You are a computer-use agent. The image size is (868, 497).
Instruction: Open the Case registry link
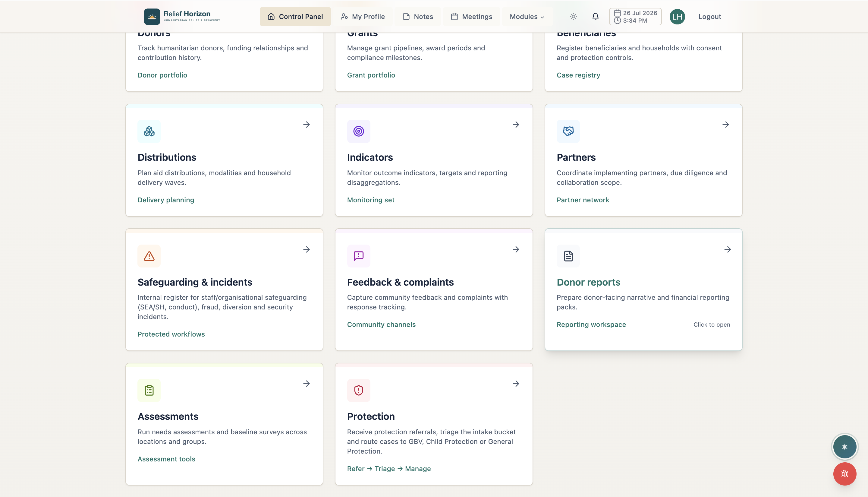pos(578,75)
